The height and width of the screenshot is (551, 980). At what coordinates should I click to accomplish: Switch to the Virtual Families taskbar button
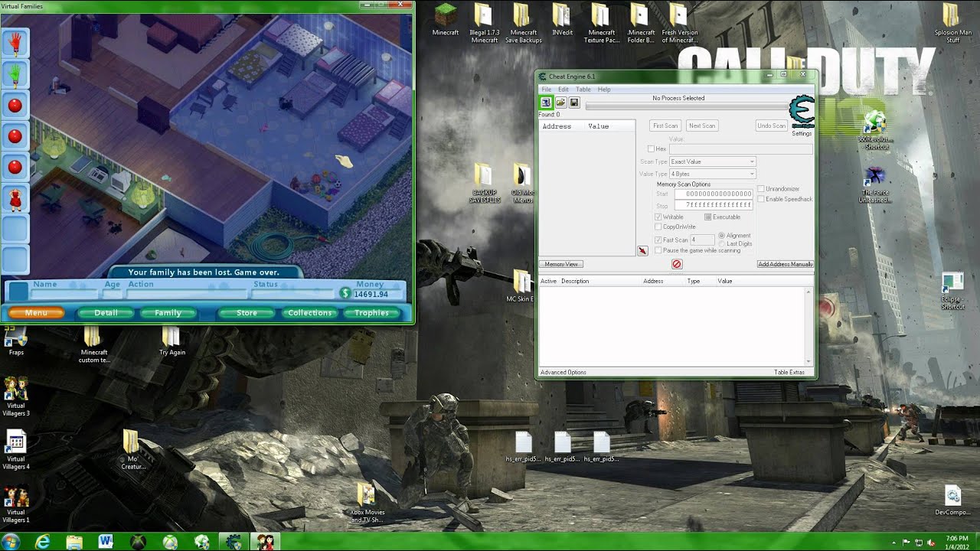click(x=265, y=541)
